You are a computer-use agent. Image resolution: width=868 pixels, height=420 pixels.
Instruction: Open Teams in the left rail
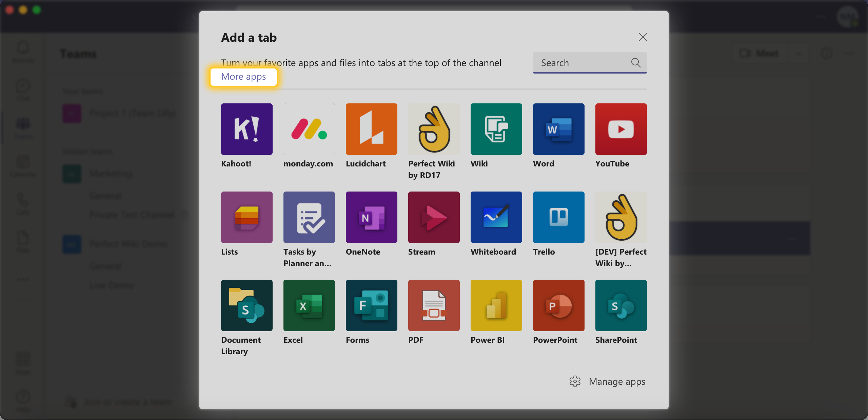tap(23, 128)
